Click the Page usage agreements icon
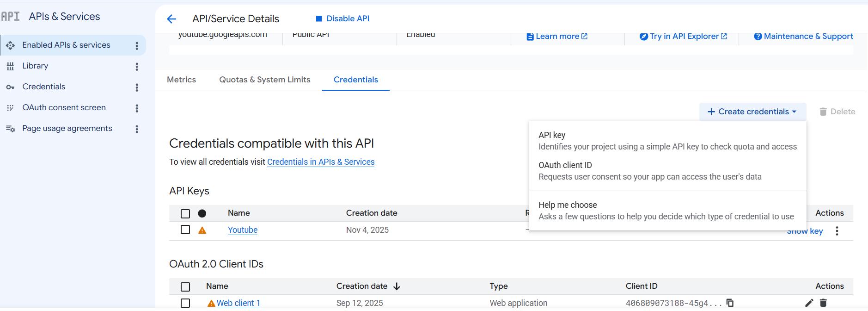 10,129
